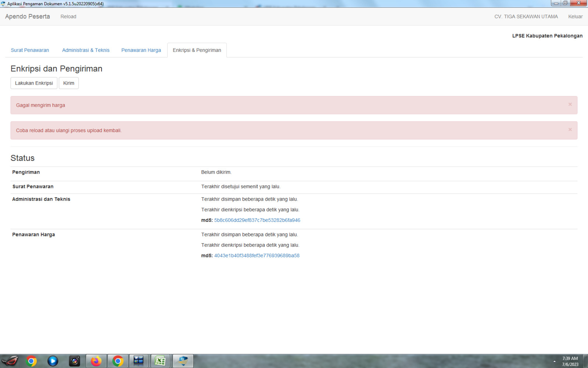Click the 'Administrasi dan Teknis' row label
The image size is (588, 368).
point(41,199)
